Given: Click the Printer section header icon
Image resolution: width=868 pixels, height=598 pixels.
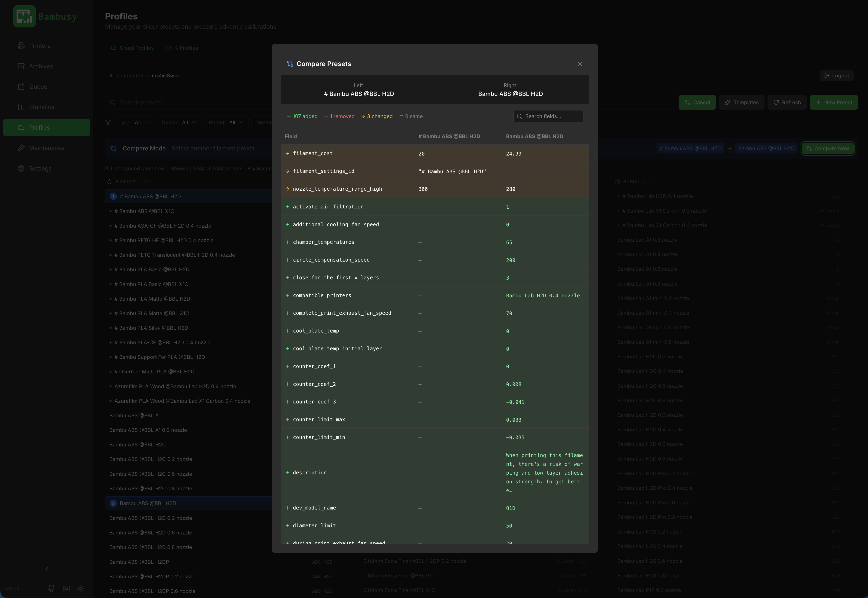Looking at the screenshot, I should click(617, 181).
